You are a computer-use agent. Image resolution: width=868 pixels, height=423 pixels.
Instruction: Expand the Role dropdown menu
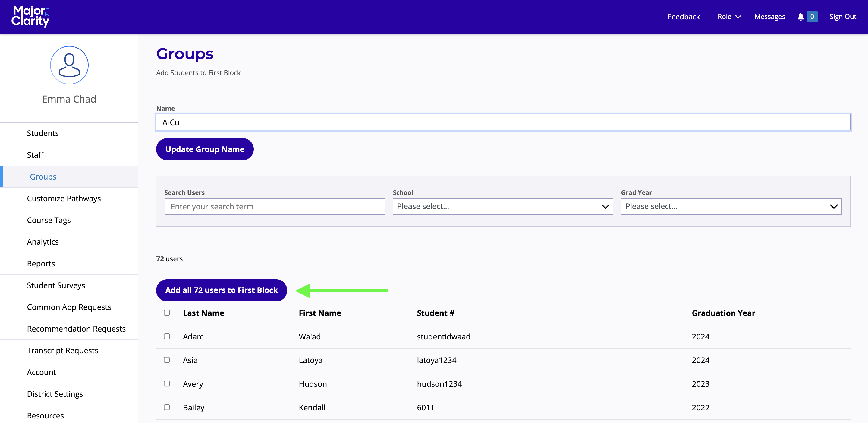click(x=729, y=17)
